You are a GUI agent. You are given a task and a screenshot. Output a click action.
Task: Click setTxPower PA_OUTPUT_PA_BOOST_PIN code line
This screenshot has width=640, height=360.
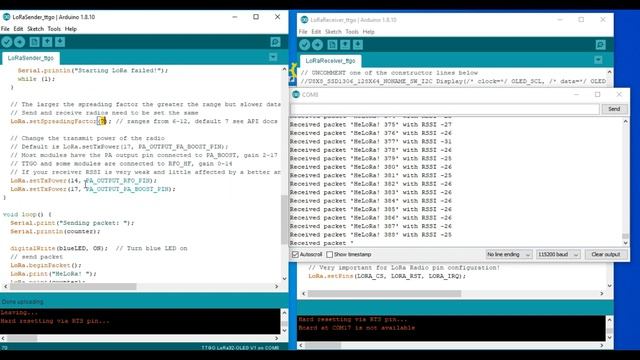coord(93,189)
